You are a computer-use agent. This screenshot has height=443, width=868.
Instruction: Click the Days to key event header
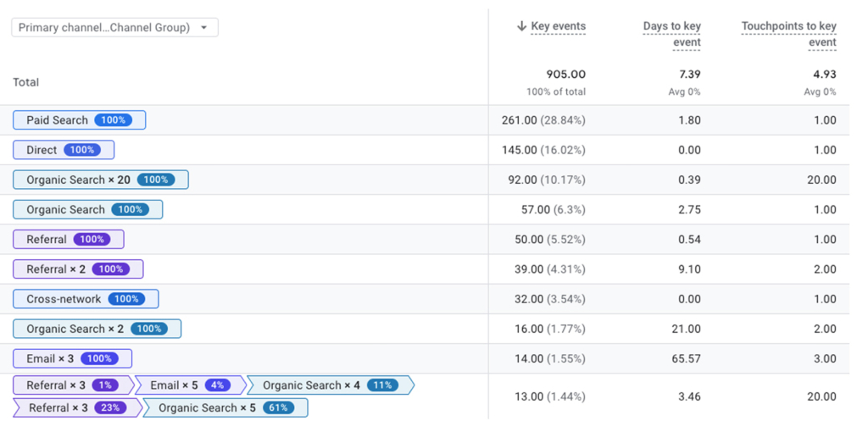tap(671, 34)
